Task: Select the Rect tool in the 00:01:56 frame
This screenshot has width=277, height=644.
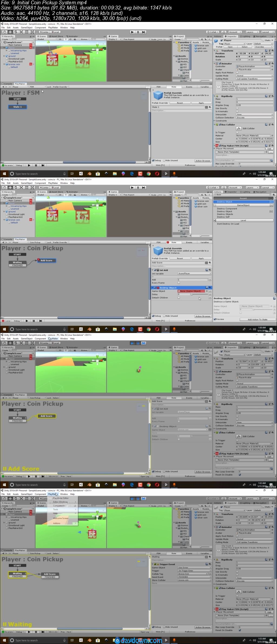Action: click(x=27, y=32)
